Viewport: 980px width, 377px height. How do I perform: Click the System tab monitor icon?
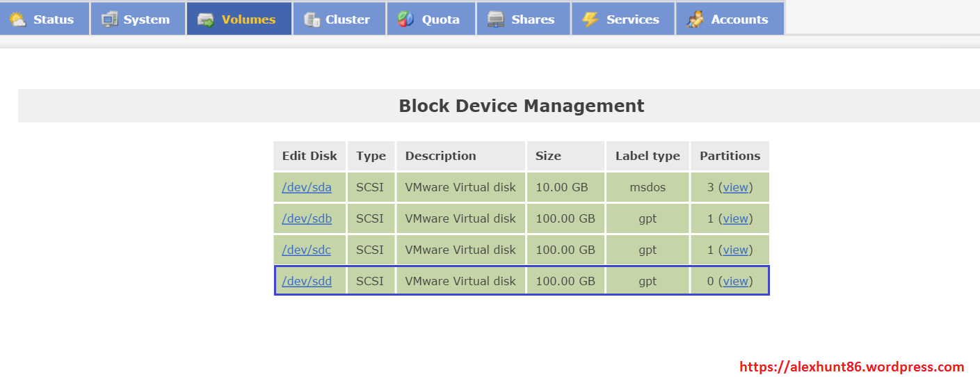pyautogui.click(x=109, y=19)
